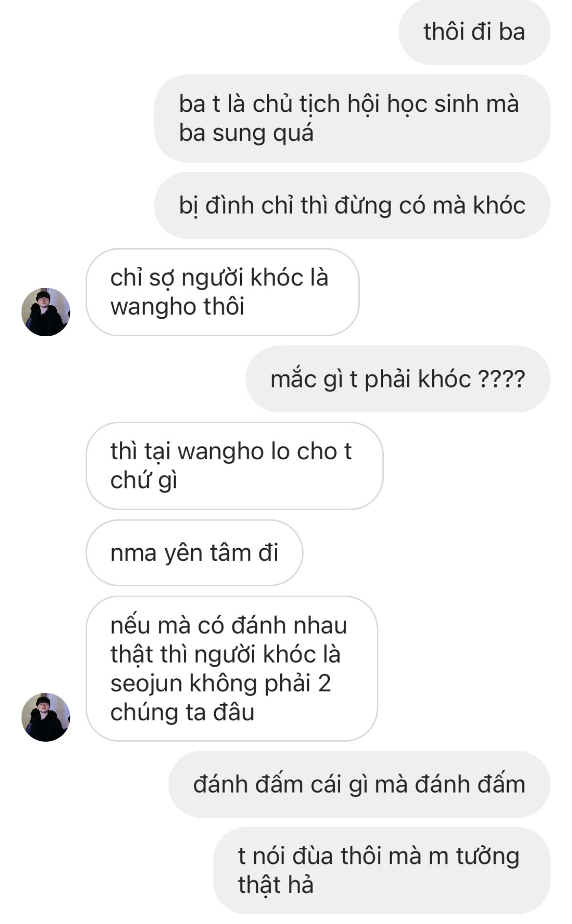Tap the 'chỉ sợ người khóc là wangho thôi' message
This screenshot has height=924, width=572.
pyautogui.click(x=222, y=292)
